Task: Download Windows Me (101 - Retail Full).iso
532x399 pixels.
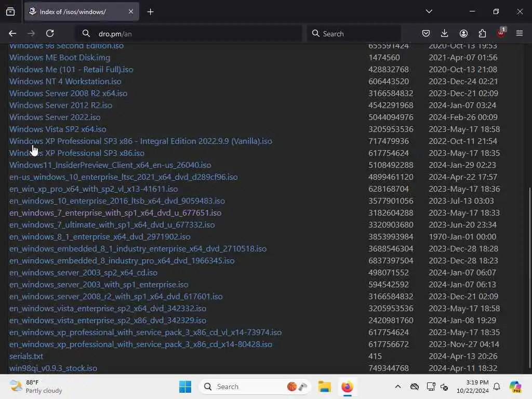Action: click(71, 69)
